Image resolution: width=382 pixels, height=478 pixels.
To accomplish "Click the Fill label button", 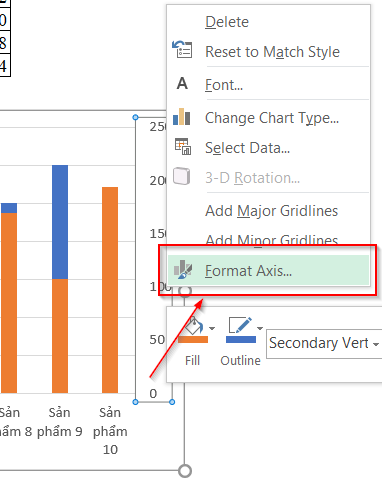I will [x=192, y=361].
